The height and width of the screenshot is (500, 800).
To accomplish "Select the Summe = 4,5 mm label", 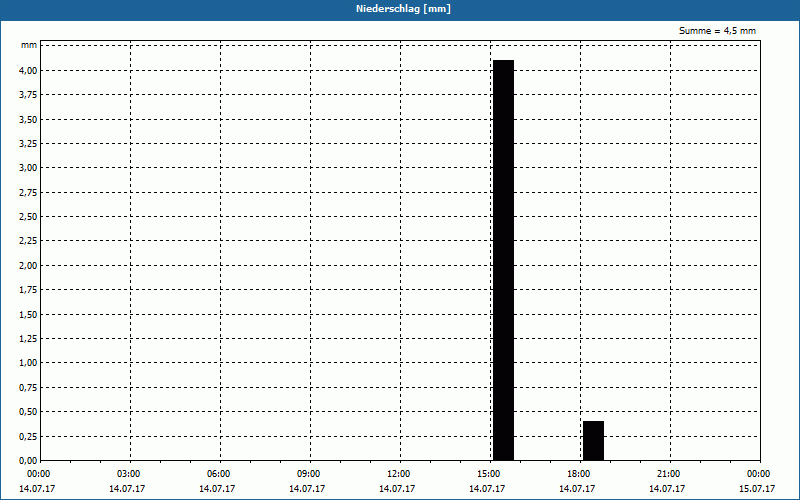I will 717,31.
